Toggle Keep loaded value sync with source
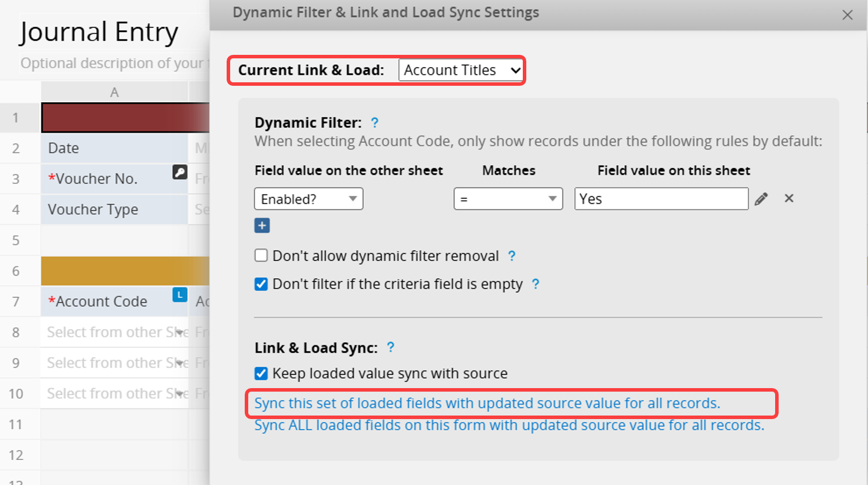 coord(261,374)
